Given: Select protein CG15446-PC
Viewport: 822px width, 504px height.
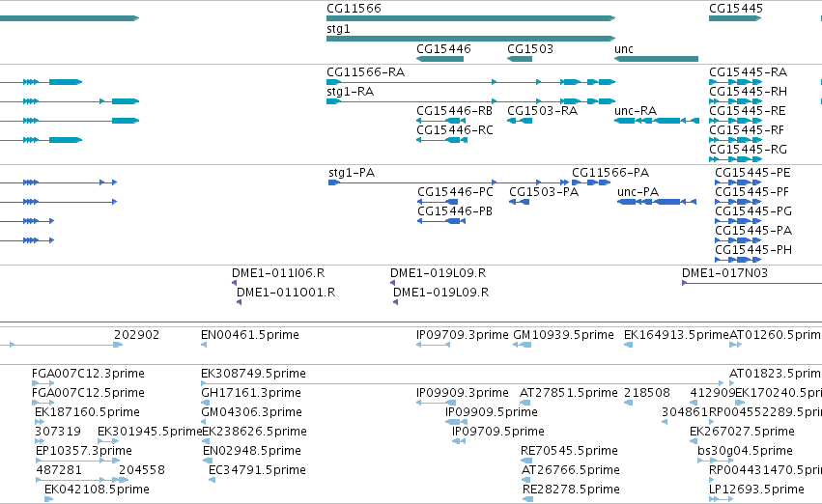Looking at the screenshot, I should [438, 202].
